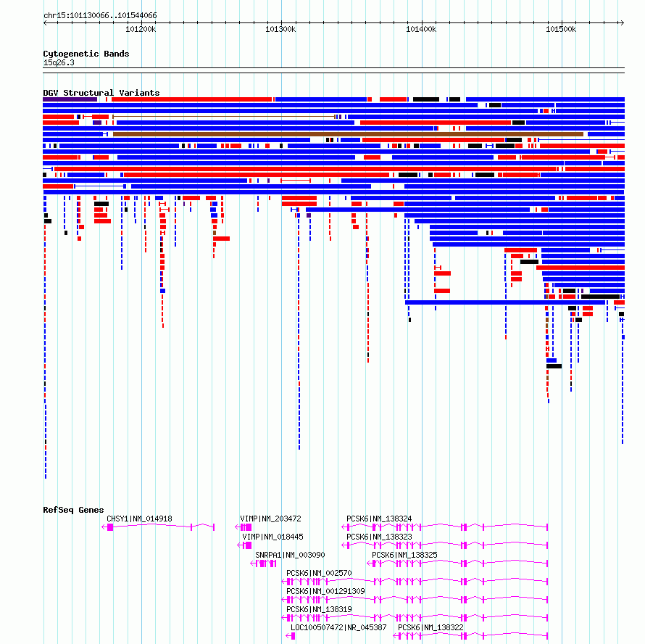Open the PCSK6|NM_138319 gene label

click(x=319, y=609)
